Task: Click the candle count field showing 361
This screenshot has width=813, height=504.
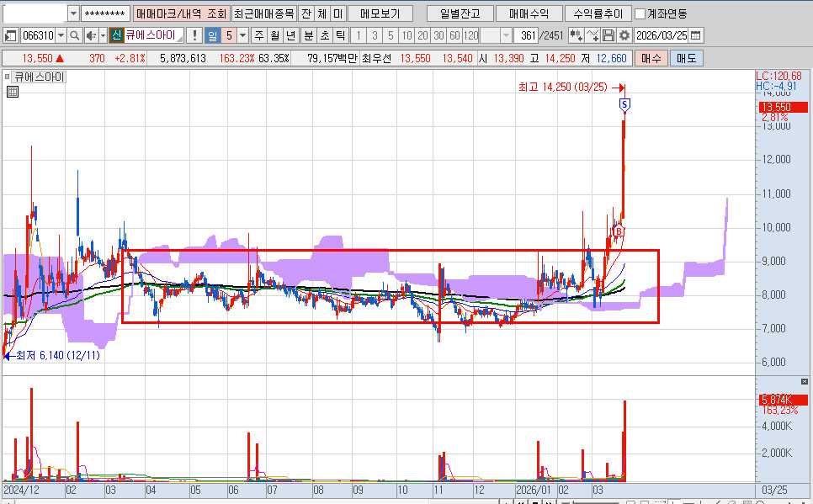Action: tap(527, 35)
